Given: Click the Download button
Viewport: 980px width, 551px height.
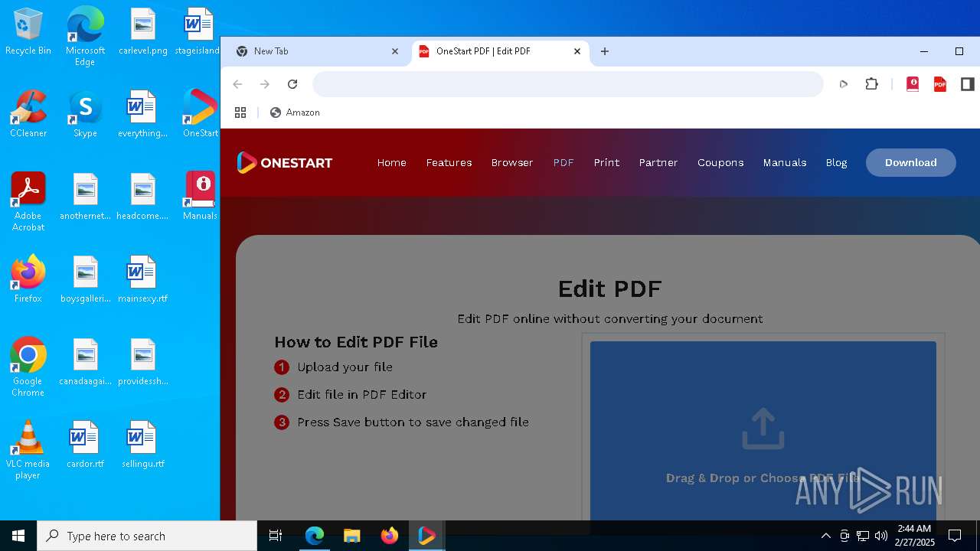Looking at the screenshot, I should [911, 162].
